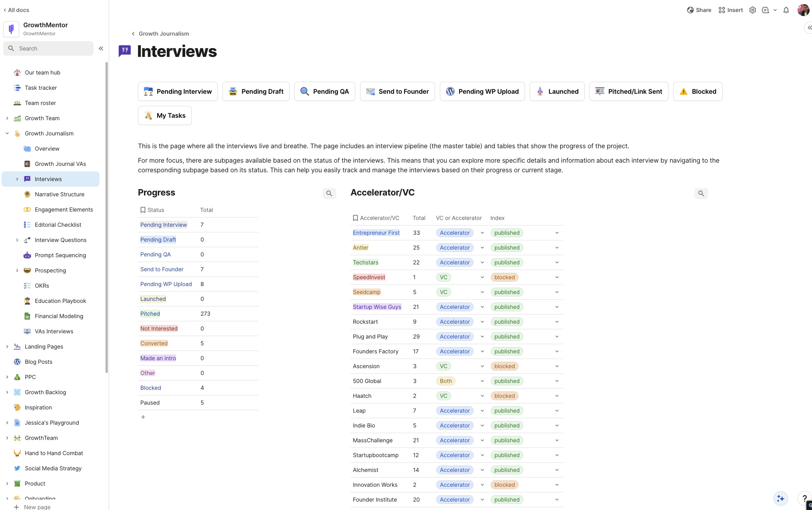The width and height of the screenshot is (812, 510).
Task: Open Send to Founder subpage button
Action: [x=397, y=91]
